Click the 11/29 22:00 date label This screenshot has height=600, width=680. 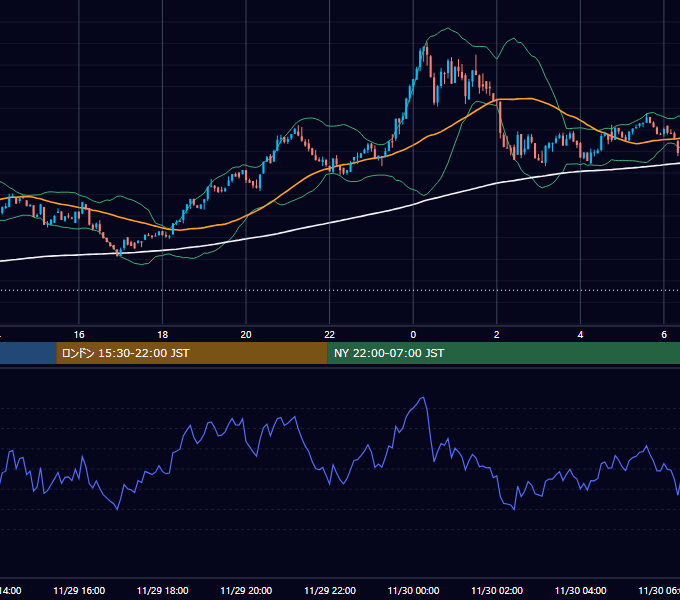coord(330,590)
